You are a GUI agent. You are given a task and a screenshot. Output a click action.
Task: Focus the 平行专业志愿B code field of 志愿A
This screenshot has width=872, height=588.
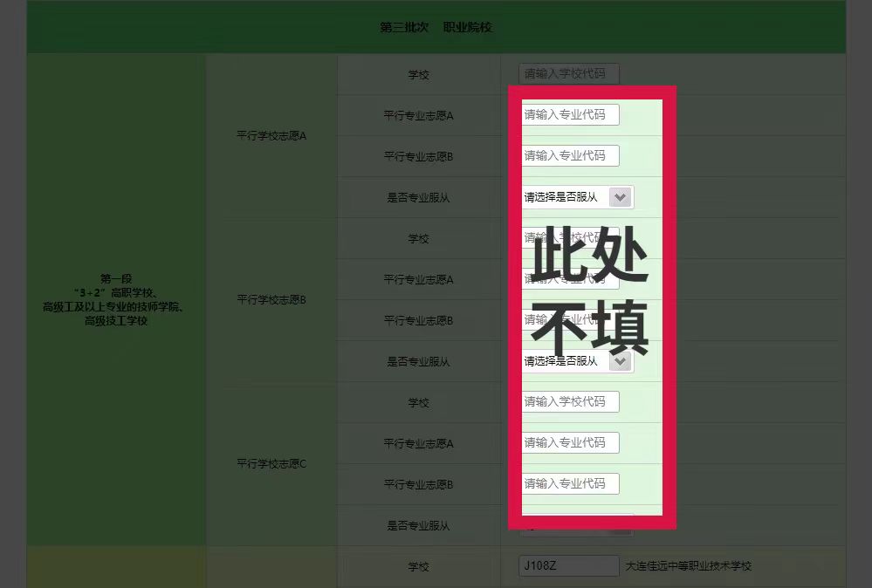[x=568, y=155]
